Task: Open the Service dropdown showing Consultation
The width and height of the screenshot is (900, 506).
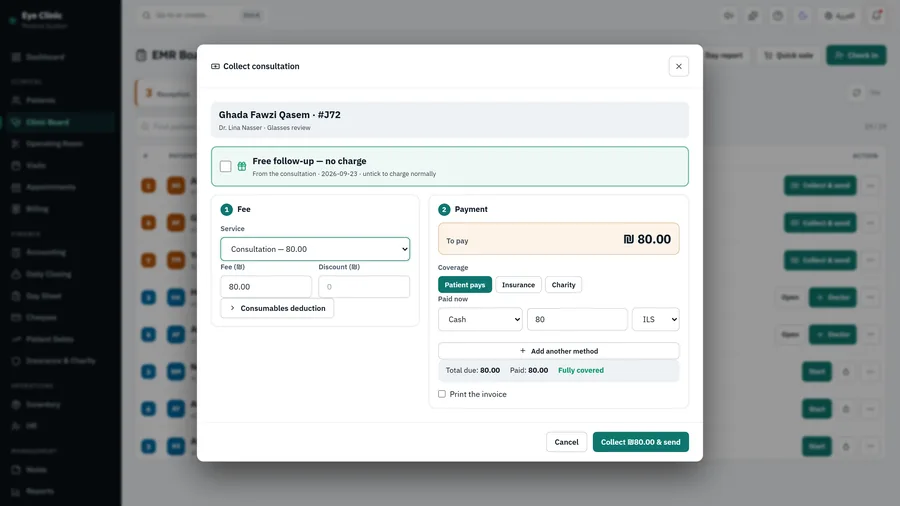Action: tap(315, 249)
